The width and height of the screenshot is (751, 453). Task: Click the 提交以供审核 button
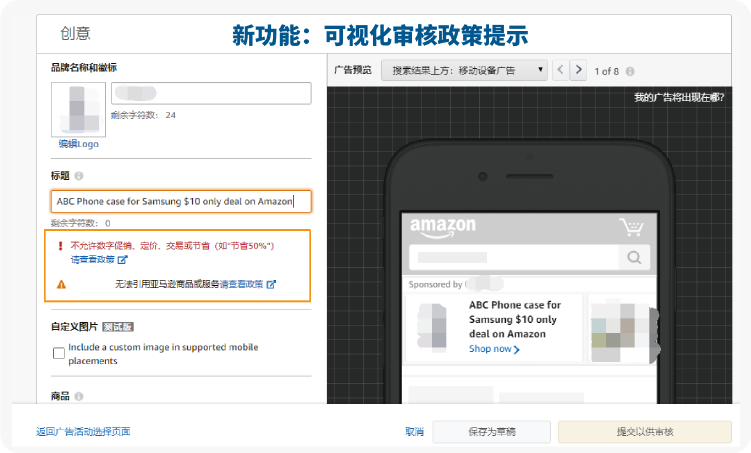pyautogui.click(x=645, y=431)
